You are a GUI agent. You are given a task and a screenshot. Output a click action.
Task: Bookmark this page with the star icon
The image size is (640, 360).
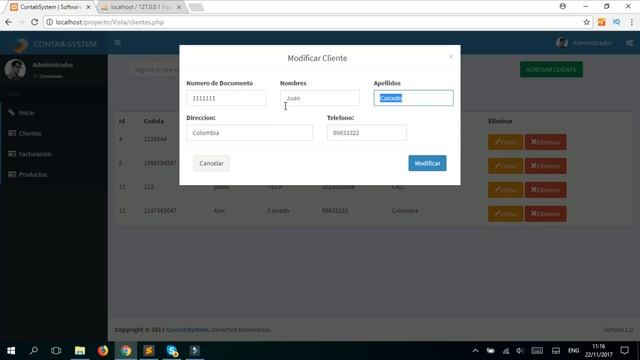point(587,22)
